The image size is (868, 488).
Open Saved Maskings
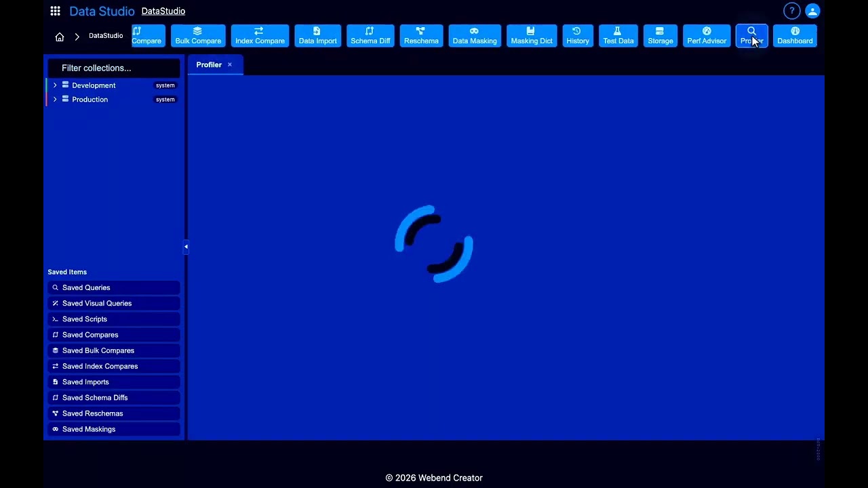(114, 429)
